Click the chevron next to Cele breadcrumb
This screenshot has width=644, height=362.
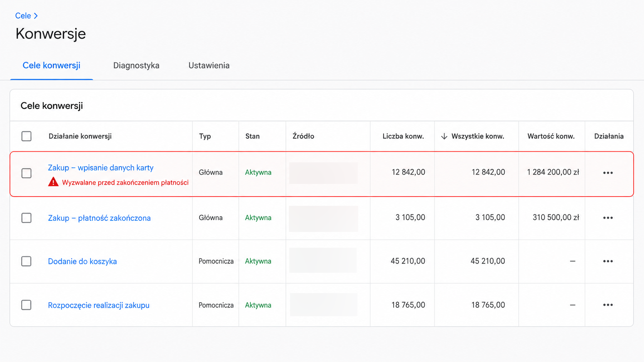coord(36,16)
